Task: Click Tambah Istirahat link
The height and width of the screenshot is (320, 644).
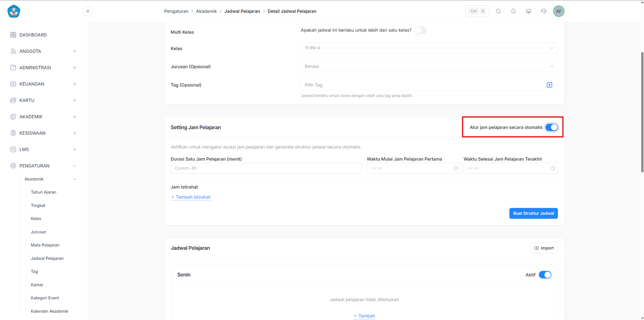Action: click(x=191, y=197)
